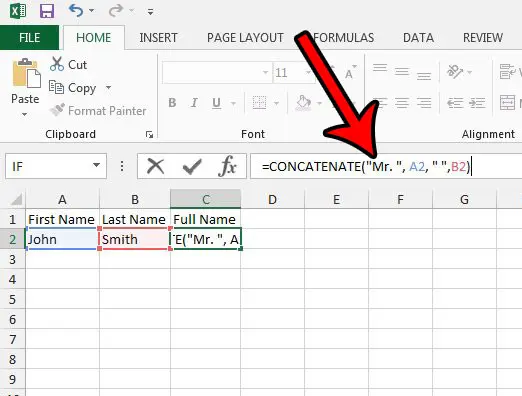Click the Undo arrow icon

[76, 10]
